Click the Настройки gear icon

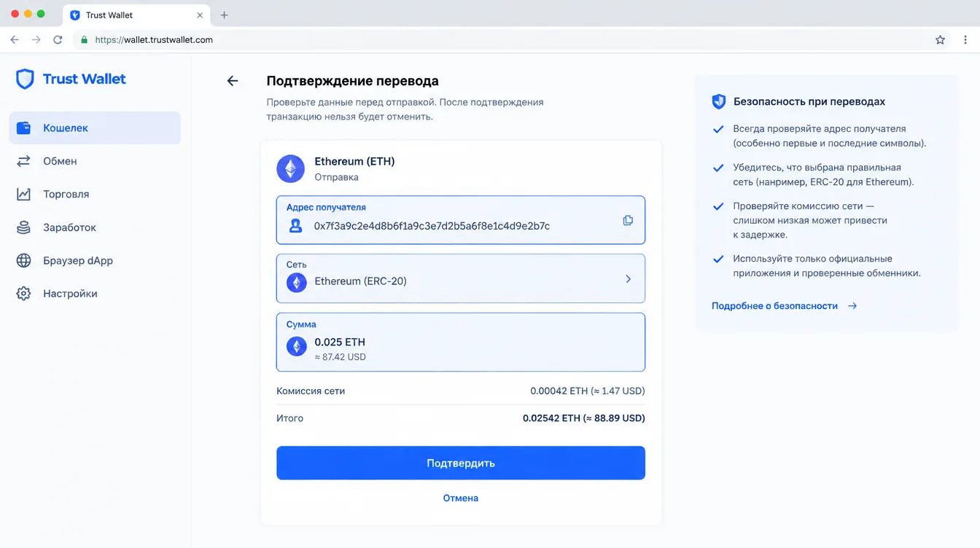23,294
